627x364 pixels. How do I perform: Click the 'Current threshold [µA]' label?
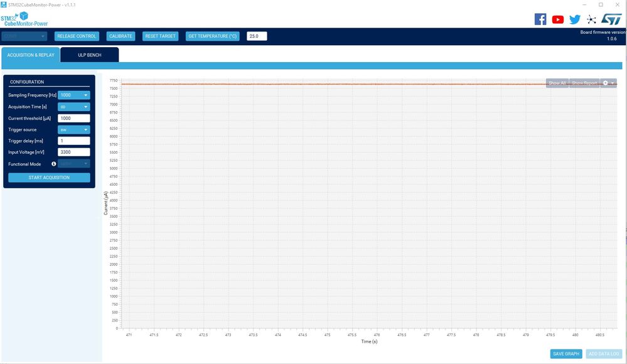tap(29, 119)
